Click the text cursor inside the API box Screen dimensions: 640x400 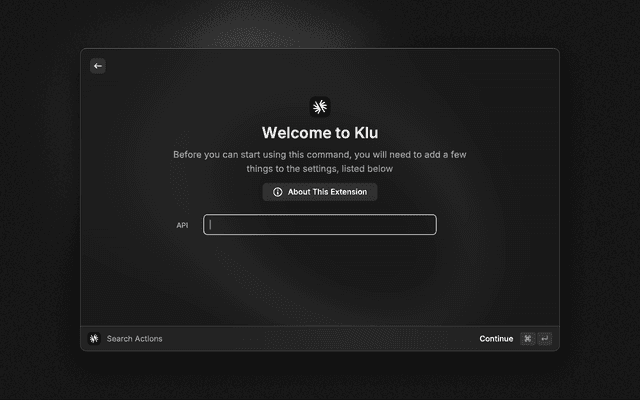[x=210, y=224]
